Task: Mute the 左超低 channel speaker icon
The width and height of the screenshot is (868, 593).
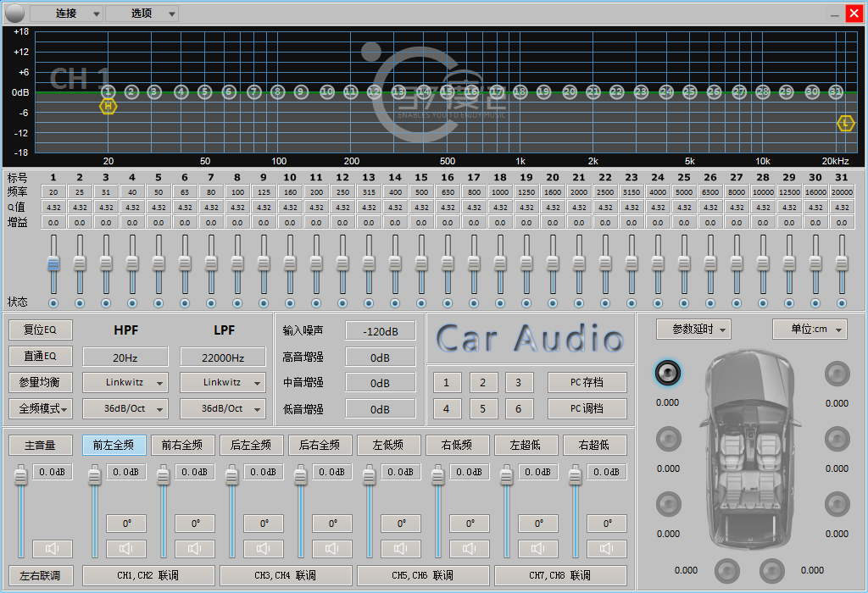Action: (538, 548)
